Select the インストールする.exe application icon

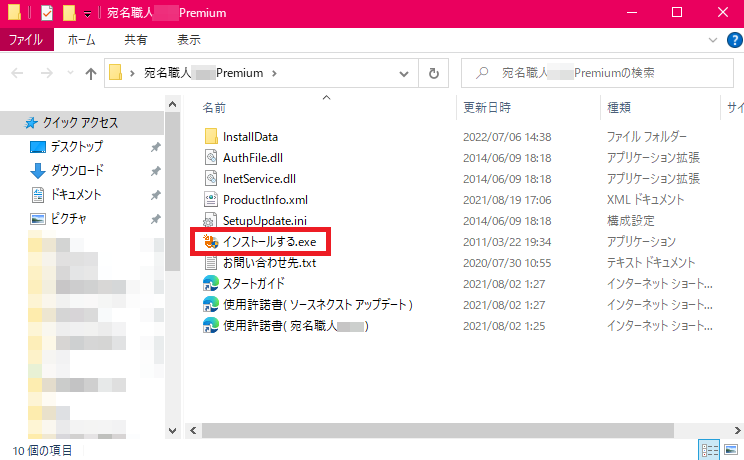(x=211, y=242)
